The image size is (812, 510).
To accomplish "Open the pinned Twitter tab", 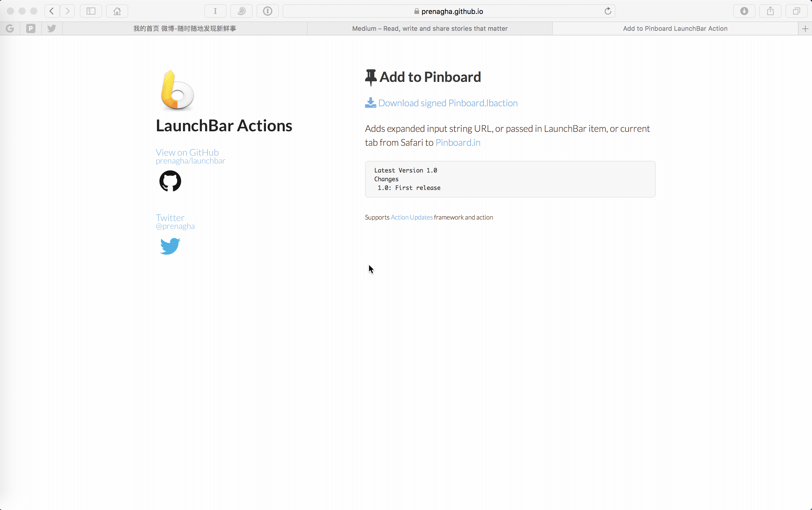I will click(52, 29).
